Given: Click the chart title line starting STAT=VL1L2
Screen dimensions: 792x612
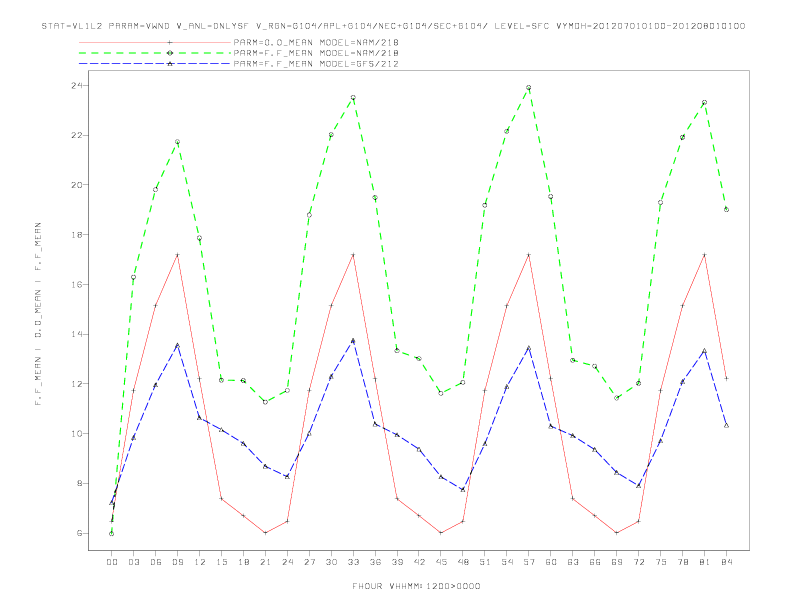Looking at the screenshot, I should 393,26.
